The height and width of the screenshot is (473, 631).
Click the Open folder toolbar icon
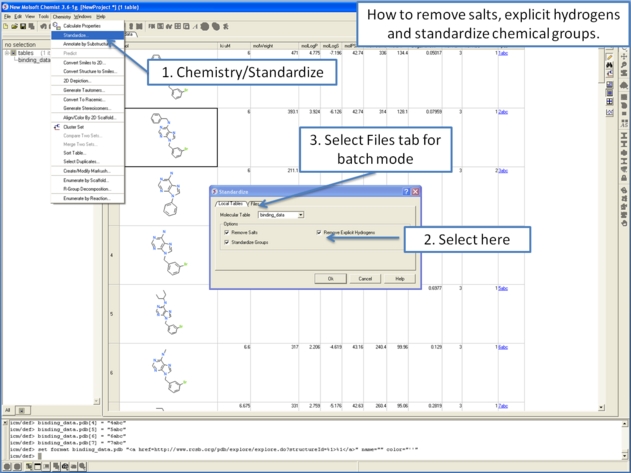[x=13, y=26]
